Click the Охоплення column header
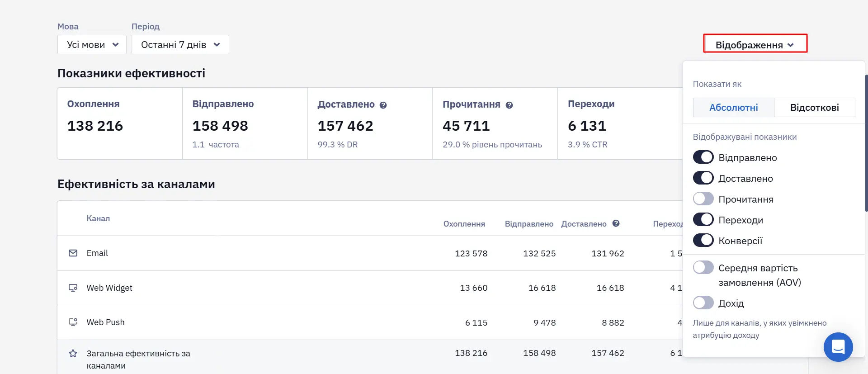 pos(464,224)
